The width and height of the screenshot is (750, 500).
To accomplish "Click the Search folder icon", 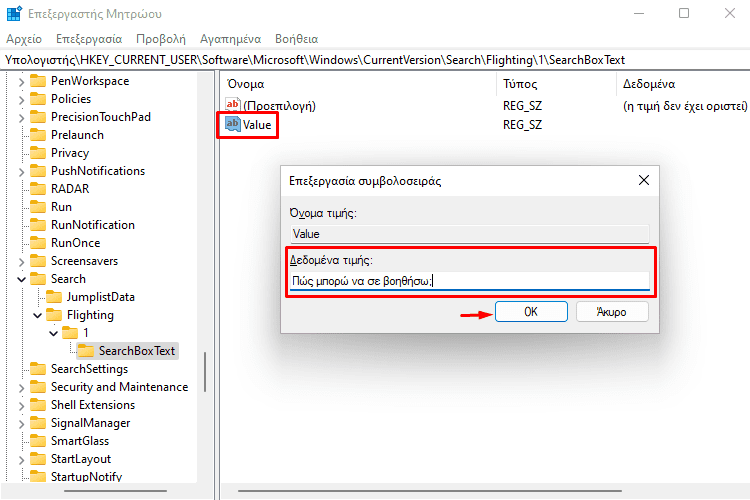I will click(38, 278).
